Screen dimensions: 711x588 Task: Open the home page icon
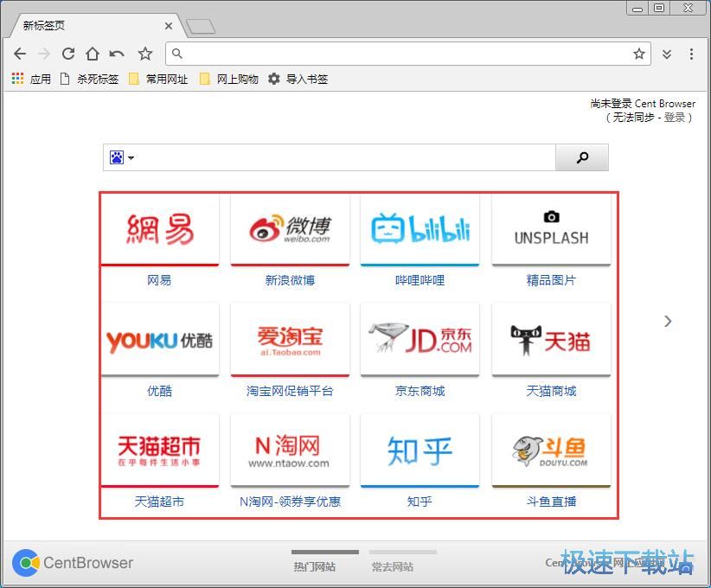point(93,54)
